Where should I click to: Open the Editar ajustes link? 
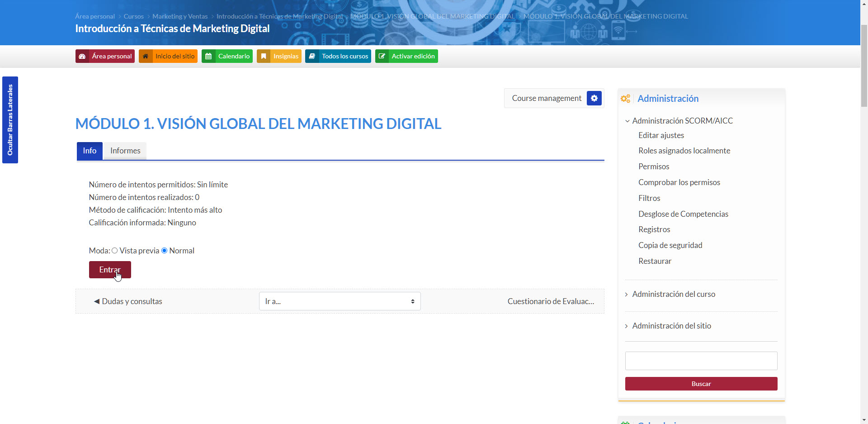pos(661,135)
